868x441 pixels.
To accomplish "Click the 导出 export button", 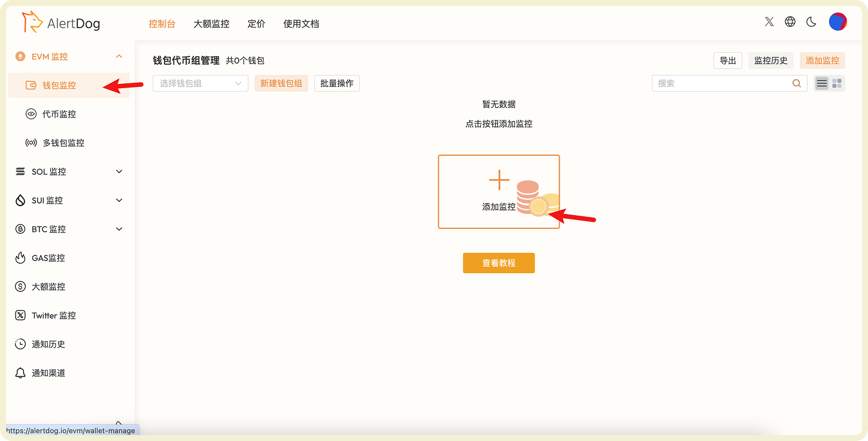I will click(727, 61).
